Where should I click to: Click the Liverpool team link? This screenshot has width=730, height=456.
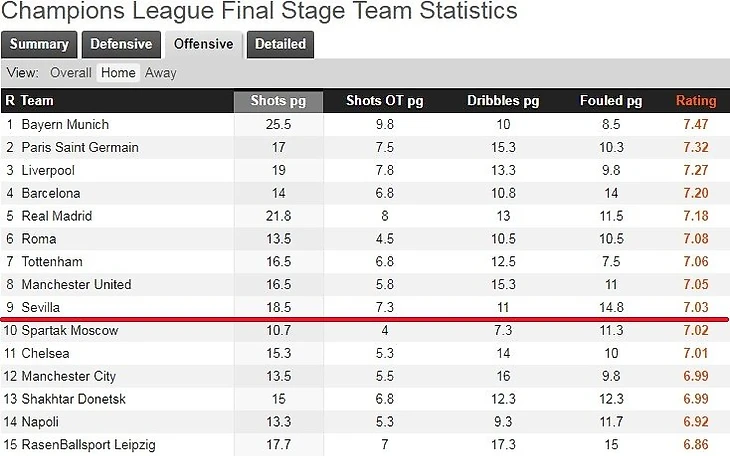tap(48, 170)
